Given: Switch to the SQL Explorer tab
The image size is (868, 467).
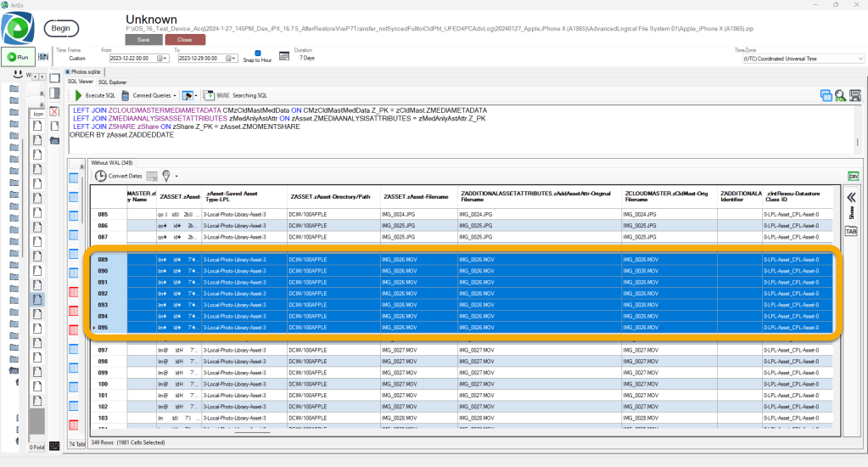Looking at the screenshot, I should [x=112, y=82].
